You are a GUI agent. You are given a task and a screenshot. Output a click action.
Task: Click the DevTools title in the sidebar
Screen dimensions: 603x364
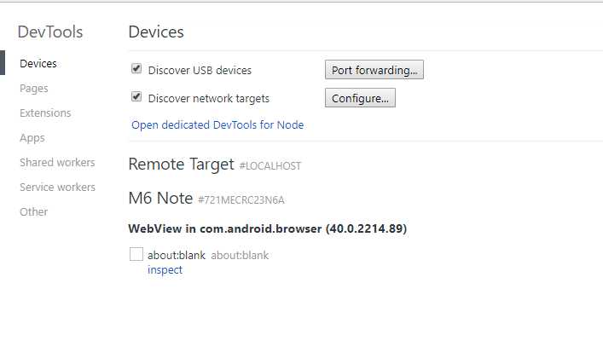tap(50, 32)
